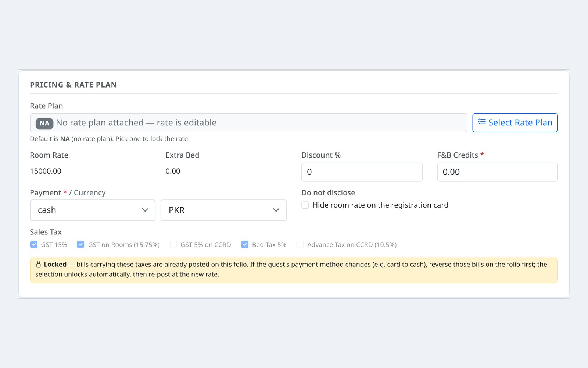Open the PKR currency dropdown
Viewport: 588px width, 368px height.
click(223, 210)
